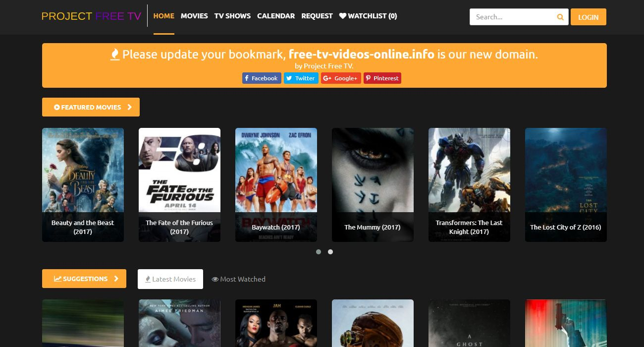The width and height of the screenshot is (644, 347).
Task: Open The Fate of the Furious poster
Action: [x=179, y=185]
